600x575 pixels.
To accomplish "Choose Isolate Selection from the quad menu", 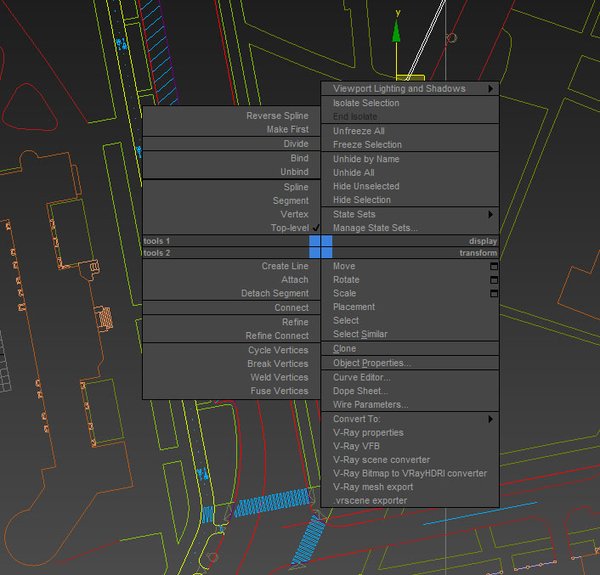I will (x=366, y=103).
